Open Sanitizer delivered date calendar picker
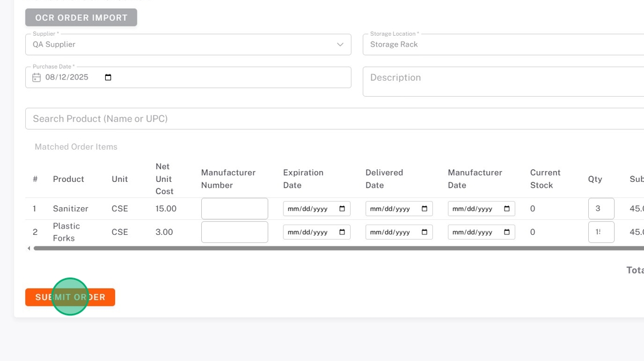Image resolution: width=644 pixels, height=361 pixels. (x=424, y=208)
